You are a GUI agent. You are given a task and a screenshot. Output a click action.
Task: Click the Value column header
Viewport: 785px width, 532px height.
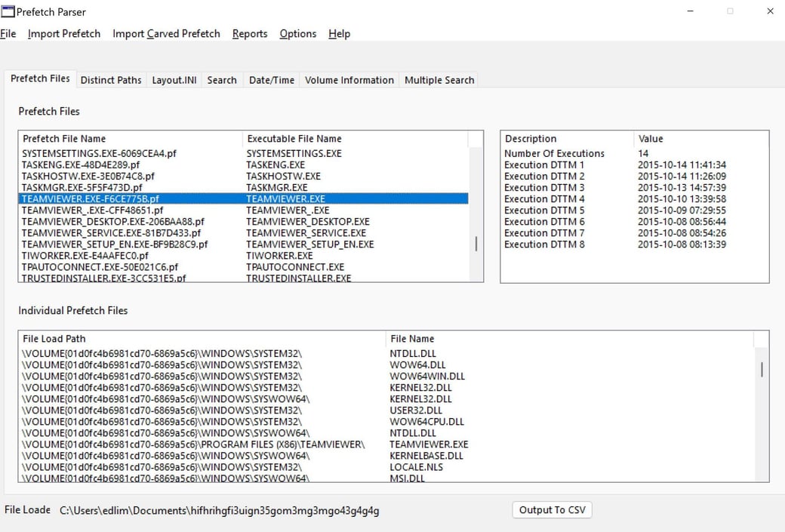pyautogui.click(x=701, y=139)
